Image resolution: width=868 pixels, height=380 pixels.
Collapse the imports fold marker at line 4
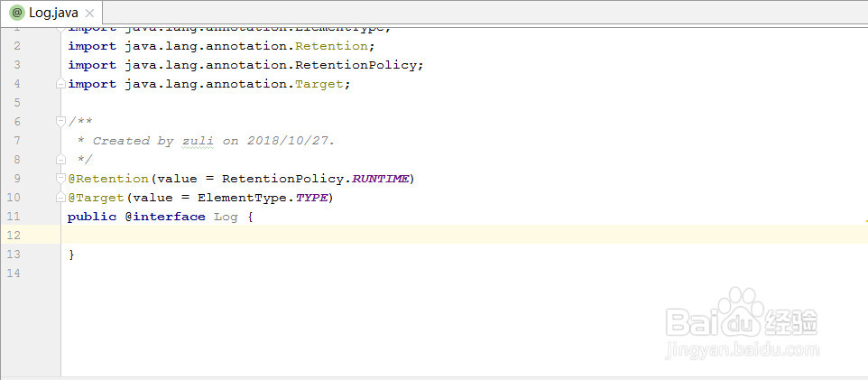(x=60, y=84)
